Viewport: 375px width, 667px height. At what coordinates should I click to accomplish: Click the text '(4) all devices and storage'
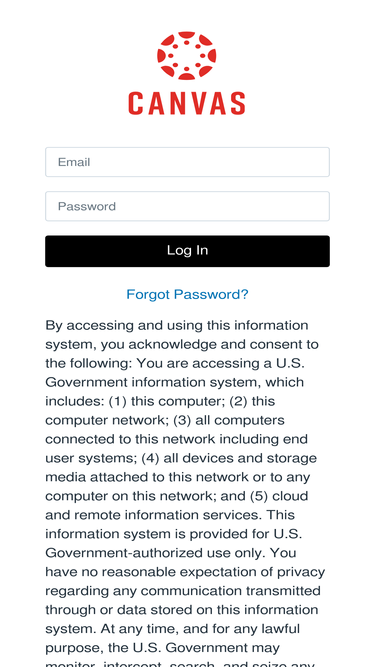pos(229,459)
